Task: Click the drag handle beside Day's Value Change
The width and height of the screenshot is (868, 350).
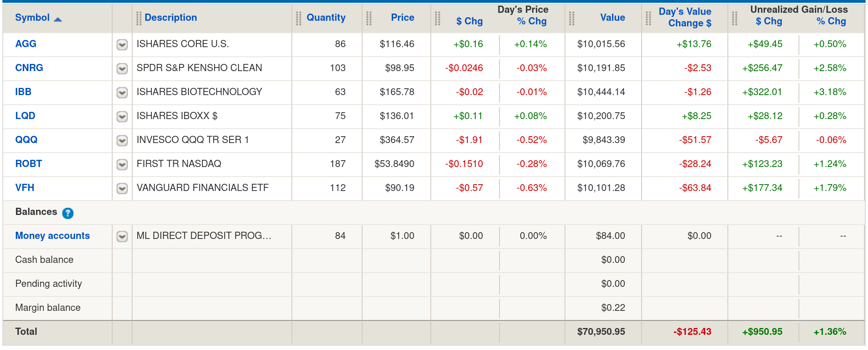Action: (648, 18)
